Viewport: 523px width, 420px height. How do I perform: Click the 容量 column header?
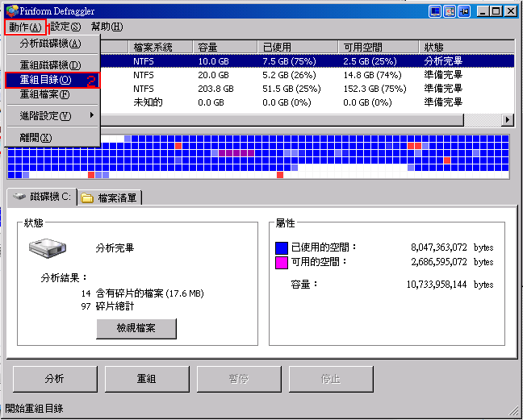[225, 48]
